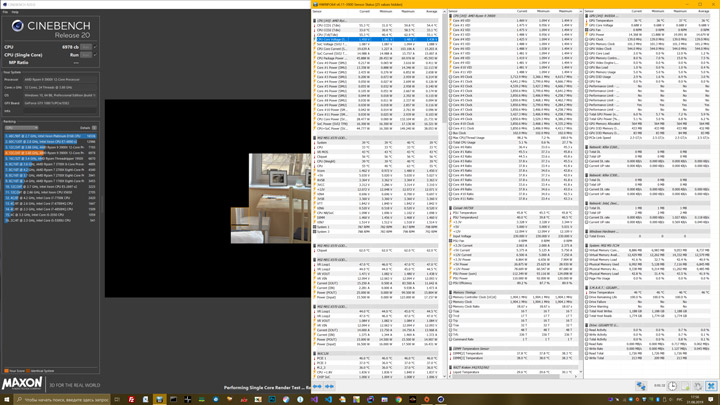Image resolution: width=720 pixels, height=405 pixels.
Task: Open Task View on the taskbar
Action: pyautogui.click(x=117, y=399)
